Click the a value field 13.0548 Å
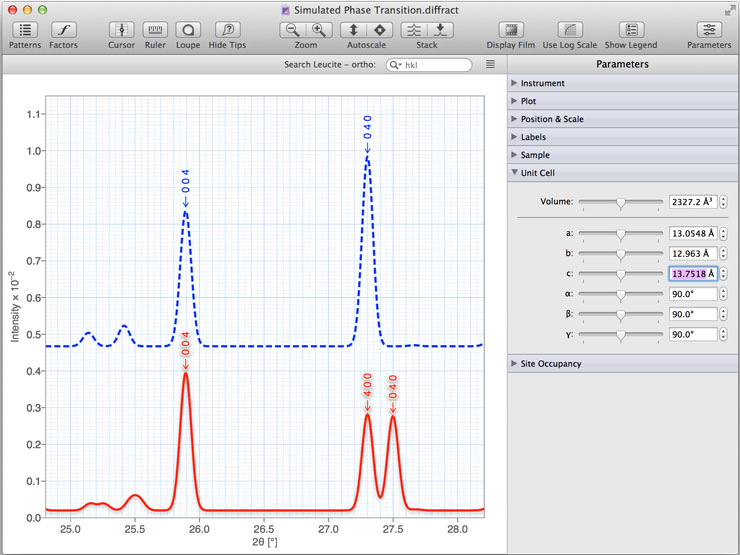Image resolution: width=740 pixels, height=555 pixels. tap(693, 233)
